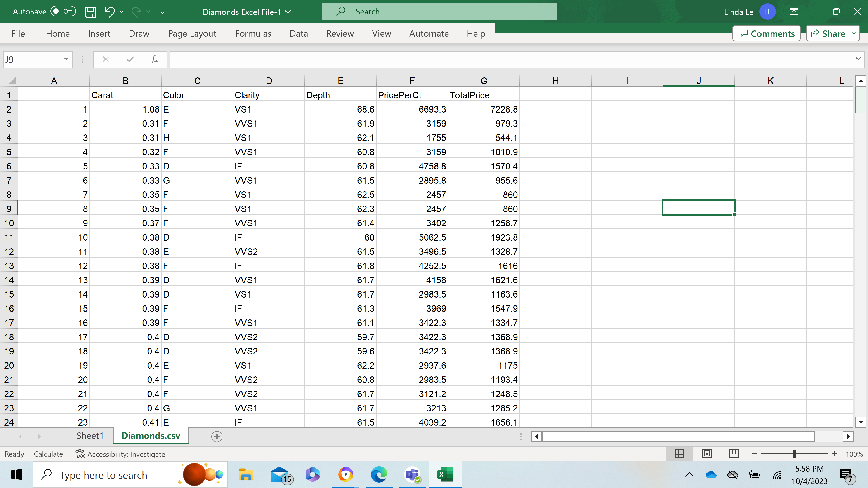Click the Comments button
Screen dimensions: 868x488
767,34
